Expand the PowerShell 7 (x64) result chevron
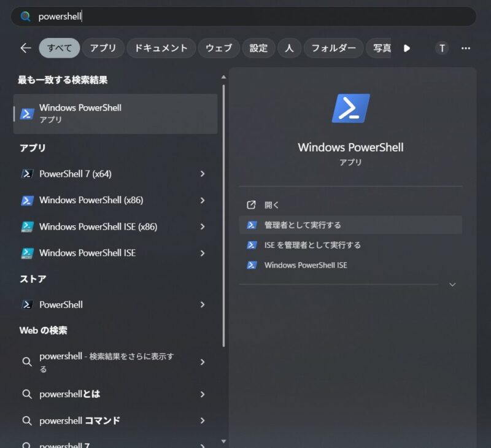491x448 pixels. tap(203, 174)
